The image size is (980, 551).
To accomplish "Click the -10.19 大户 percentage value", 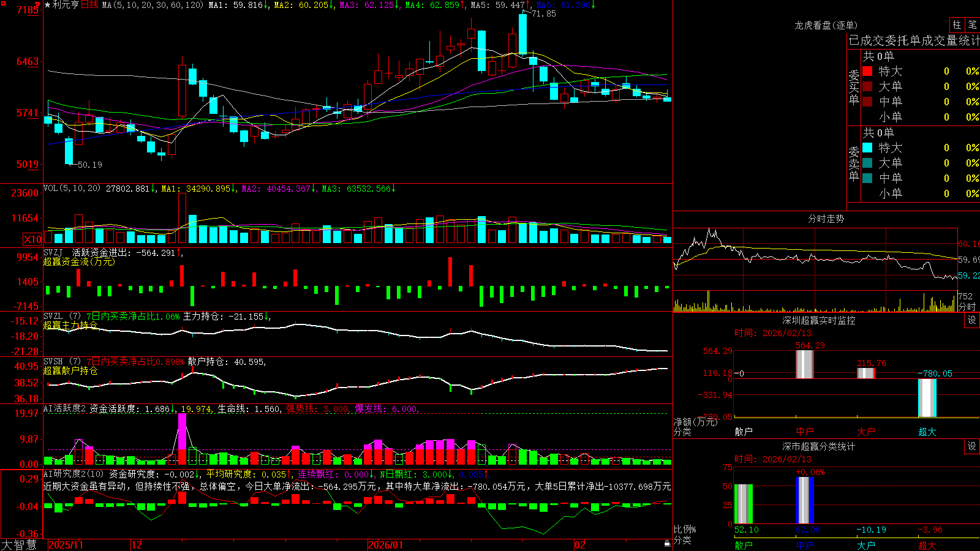I will pyautogui.click(x=871, y=530).
